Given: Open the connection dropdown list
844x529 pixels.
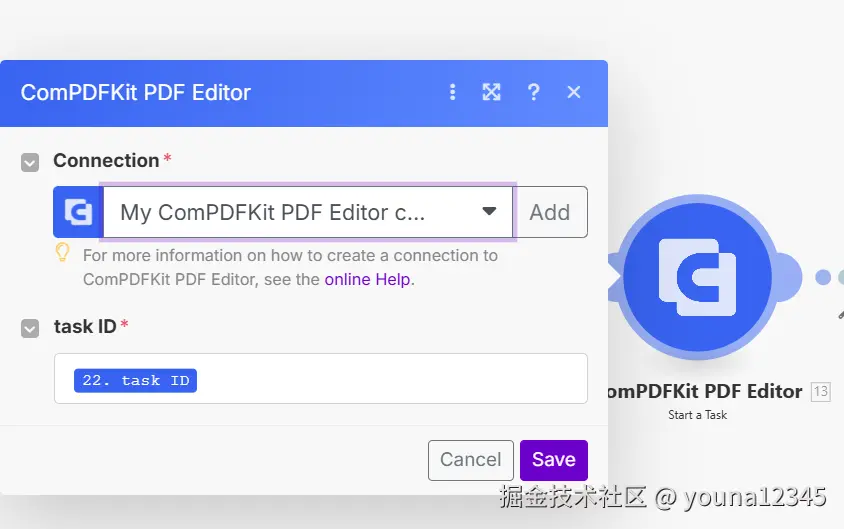Looking at the screenshot, I should pos(308,212).
